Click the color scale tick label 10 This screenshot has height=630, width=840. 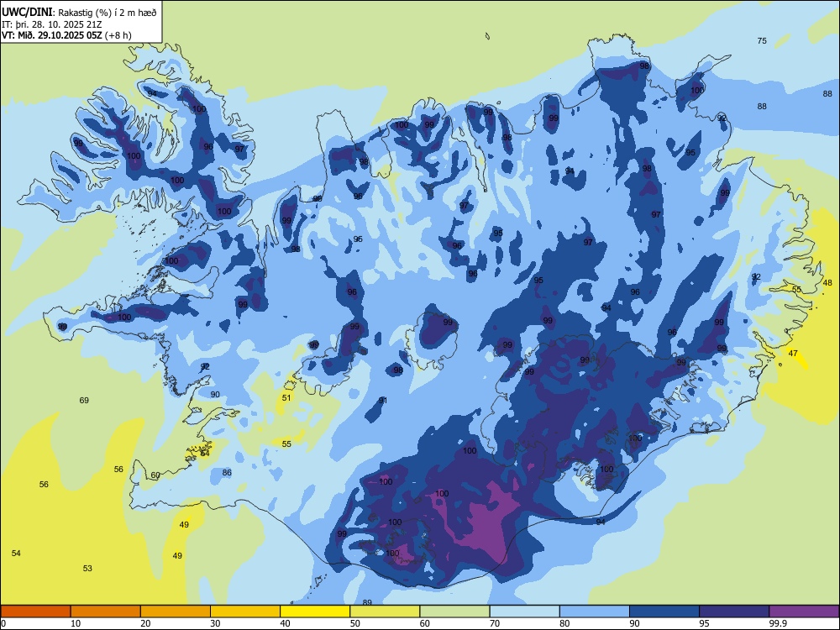pyautogui.click(x=76, y=623)
